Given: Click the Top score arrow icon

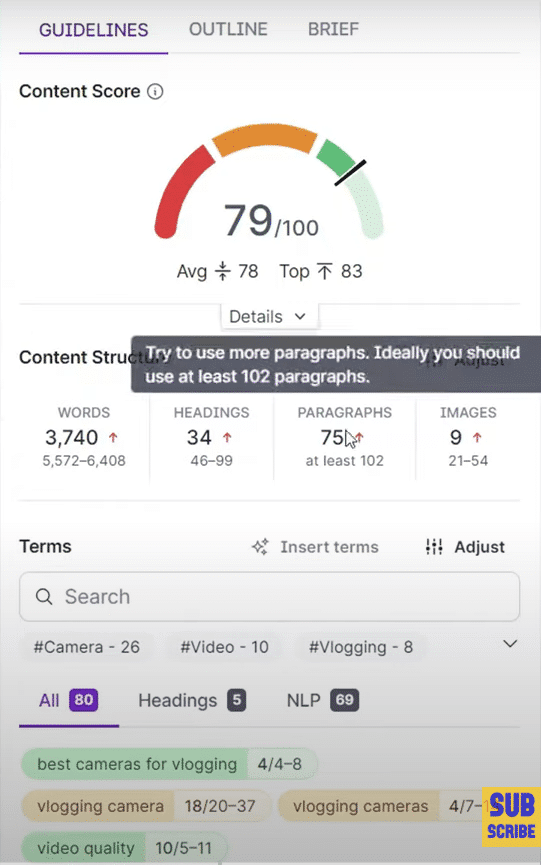Looking at the screenshot, I should pyautogui.click(x=325, y=271).
